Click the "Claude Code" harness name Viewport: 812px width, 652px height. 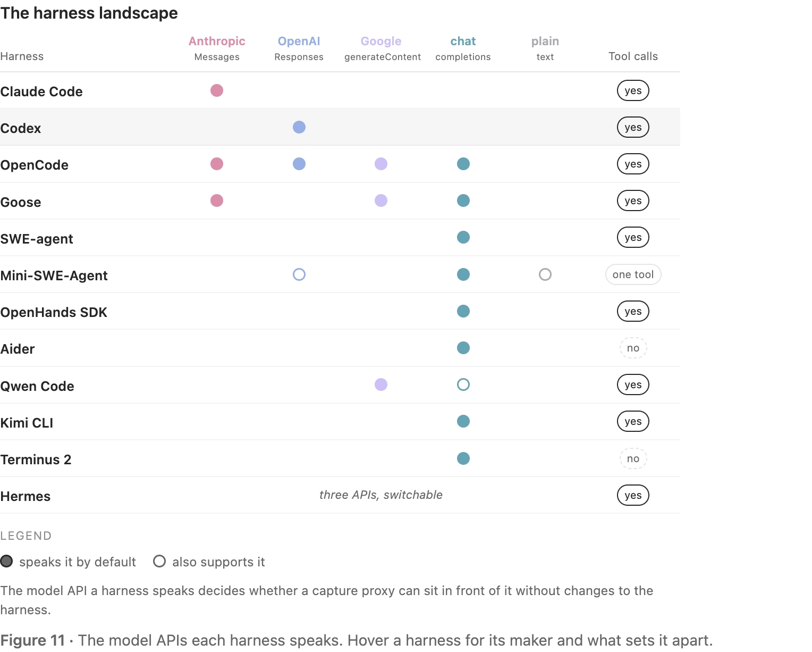point(41,91)
